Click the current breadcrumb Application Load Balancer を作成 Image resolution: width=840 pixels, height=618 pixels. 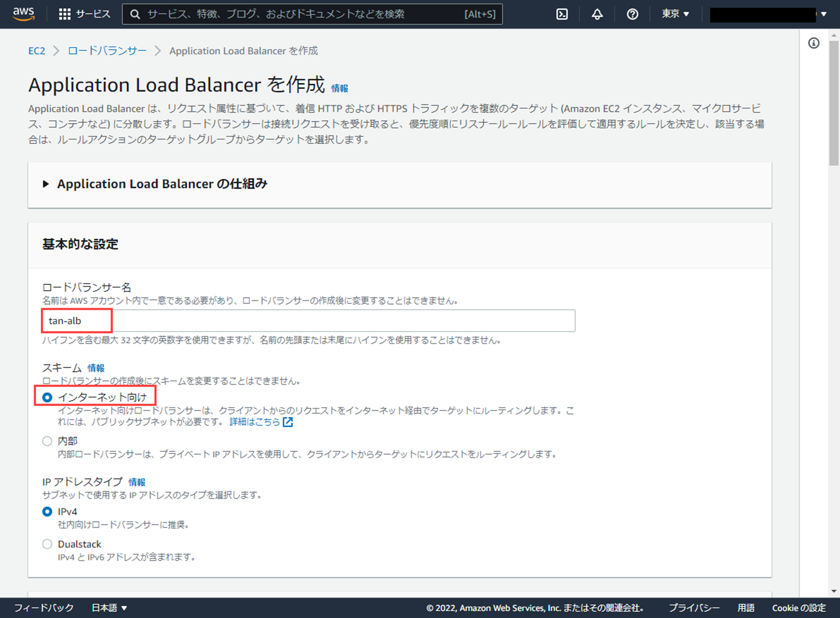[x=244, y=51]
